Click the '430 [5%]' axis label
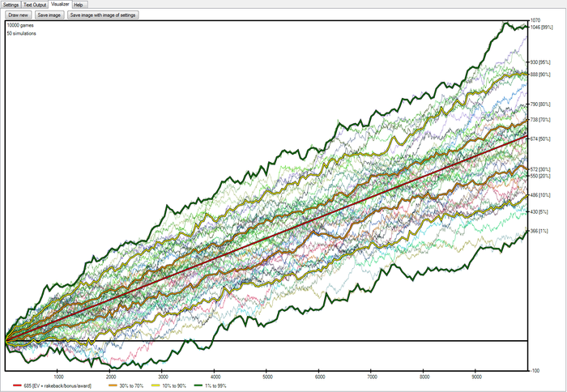This screenshot has height=392, width=567. [539, 212]
